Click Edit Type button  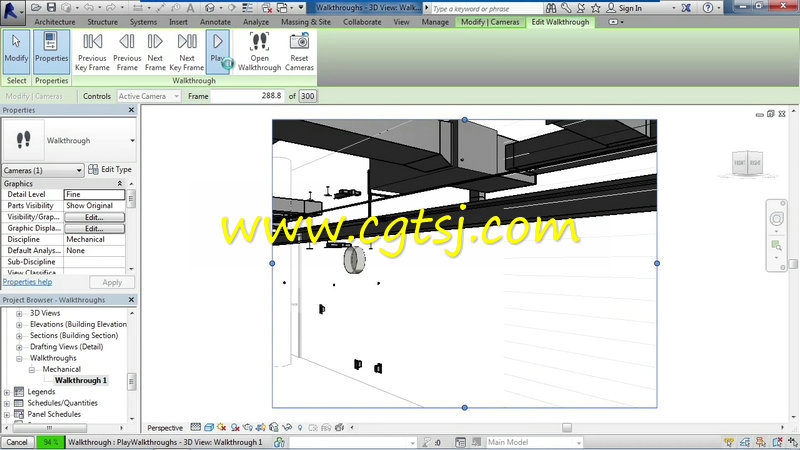pyautogui.click(x=110, y=169)
